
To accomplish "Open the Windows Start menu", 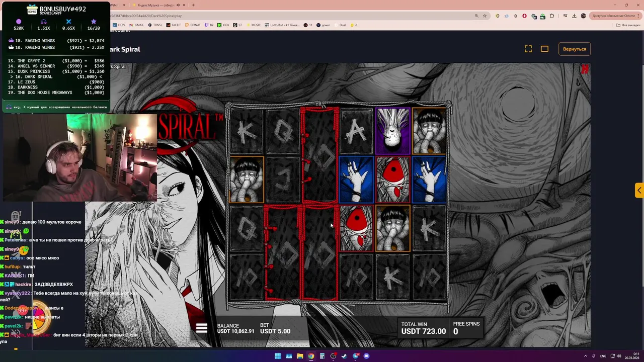I will point(277,356).
